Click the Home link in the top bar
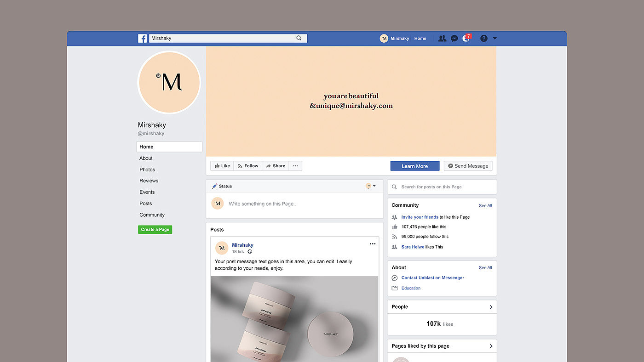The height and width of the screenshot is (362, 644). tap(420, 39)
